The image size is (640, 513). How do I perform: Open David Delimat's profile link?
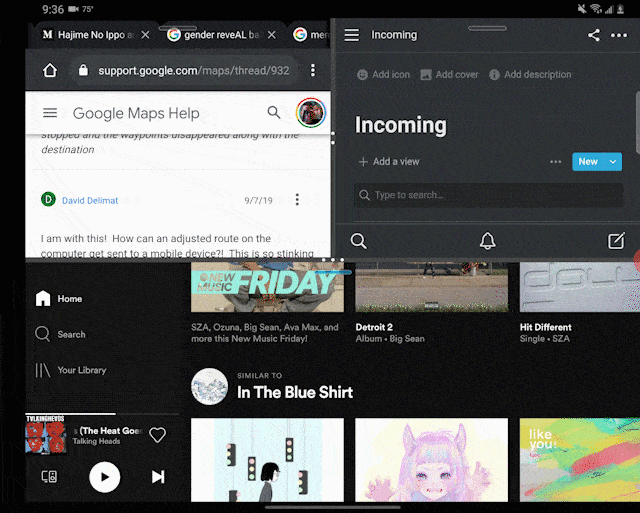90,200
